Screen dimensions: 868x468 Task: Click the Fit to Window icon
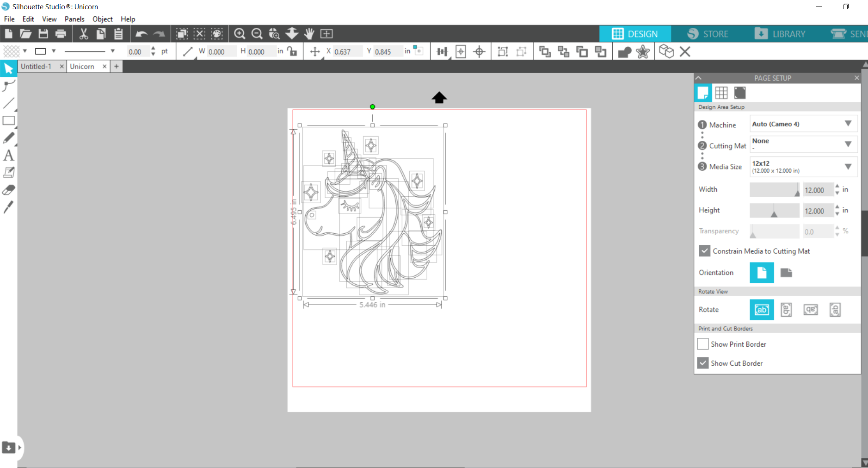pyautogui.click(x=326, y=33)
